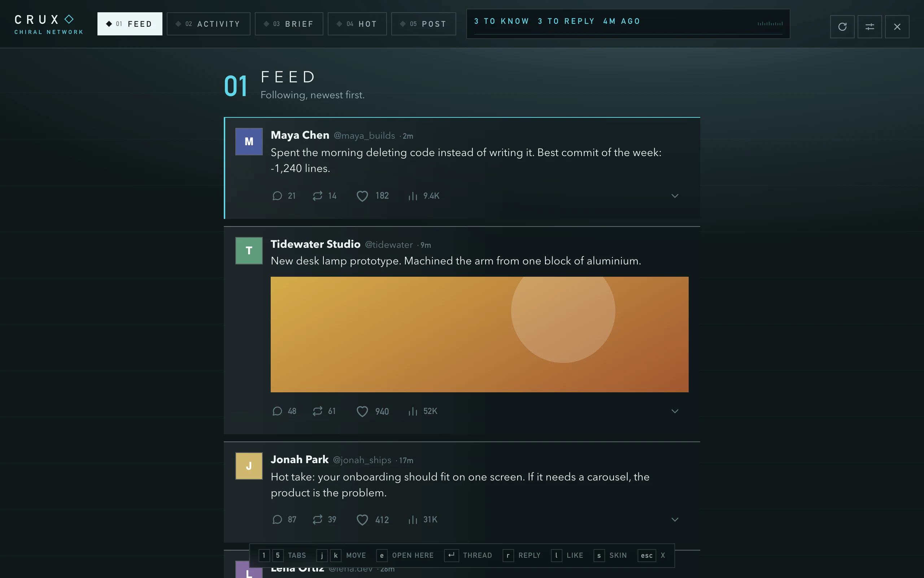Repost Jonah Park's hot take
This screenshot has width=924, height=578.
coord(324,519)
